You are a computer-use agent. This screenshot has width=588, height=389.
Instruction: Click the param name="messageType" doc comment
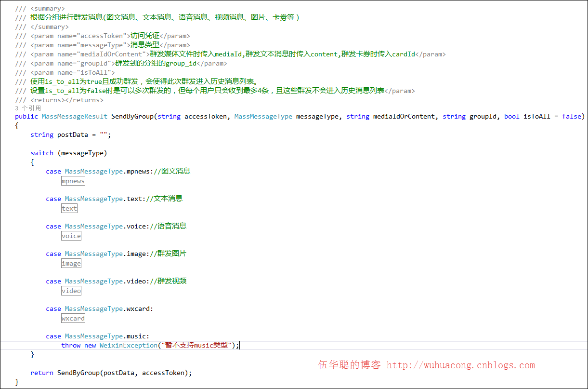[103, 45]
